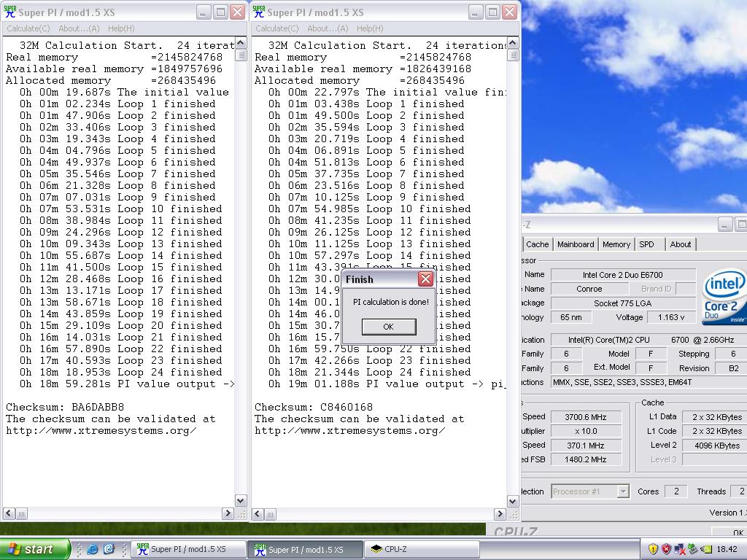The width and height of the screenshot is (747, 560).
Task: Click vertical scrollbar thumb in BA6DABB8 checksum window
Action: click(241, 55)
